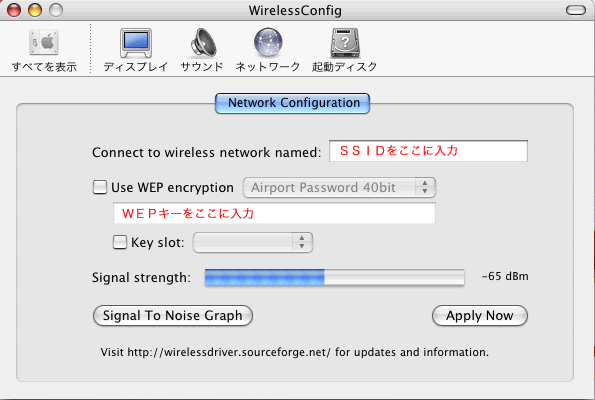Click the Use WEP encryption label text
The image size is (595, 400).
coord(172,187)
